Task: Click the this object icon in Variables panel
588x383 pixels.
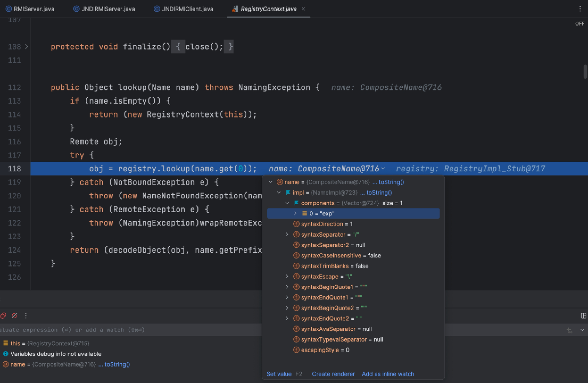Action: coord(6,343)
